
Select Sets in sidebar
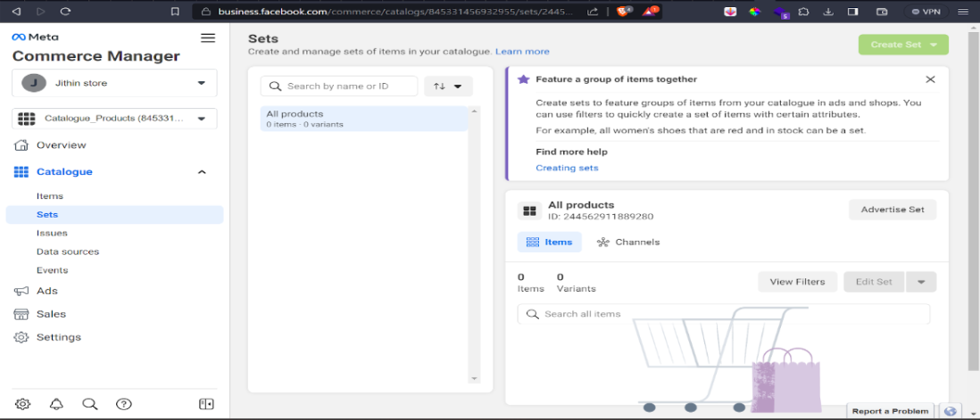pyautogui.click(x=114, y=215)
